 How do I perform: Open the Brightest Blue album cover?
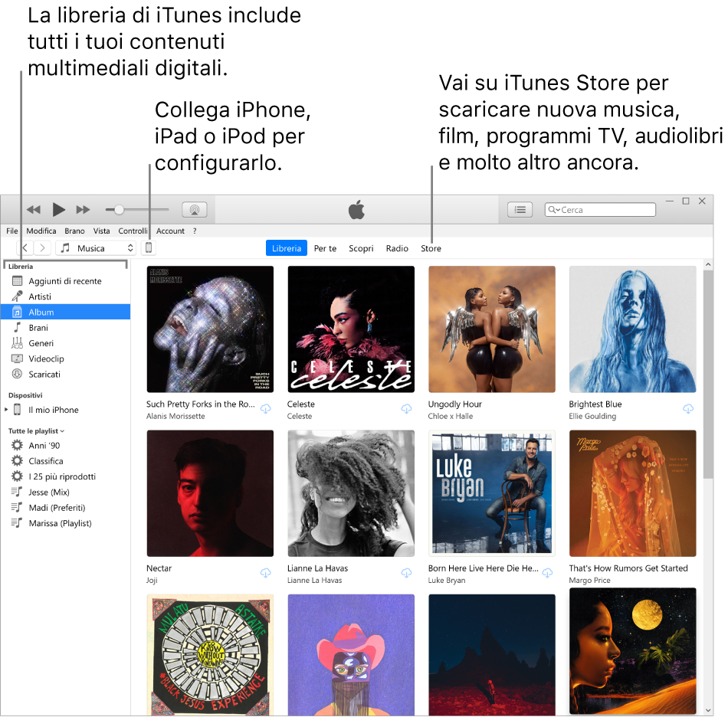point(632,329)
